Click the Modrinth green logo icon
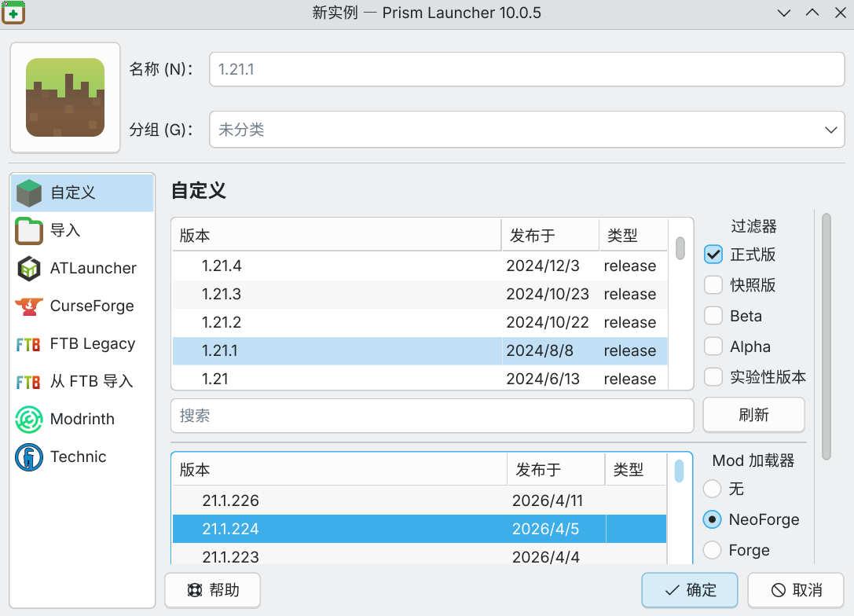 [29, 420]
